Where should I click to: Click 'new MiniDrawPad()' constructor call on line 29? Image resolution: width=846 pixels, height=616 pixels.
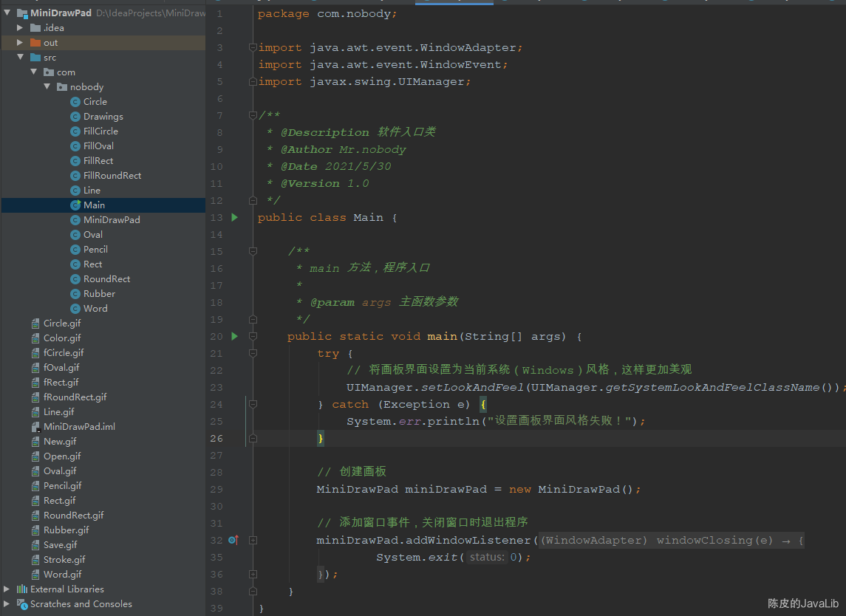(x=571, y=489)
